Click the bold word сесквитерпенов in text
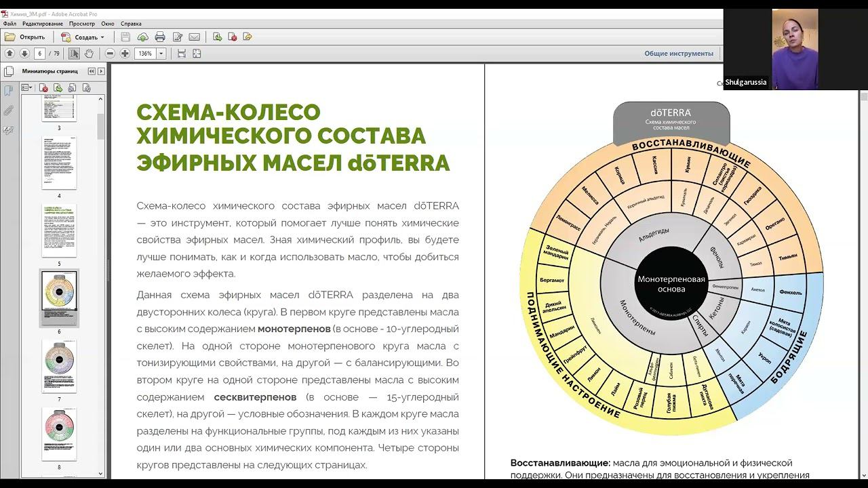The height and width of the screenshot is (488, 868). (x=255, y=397)
